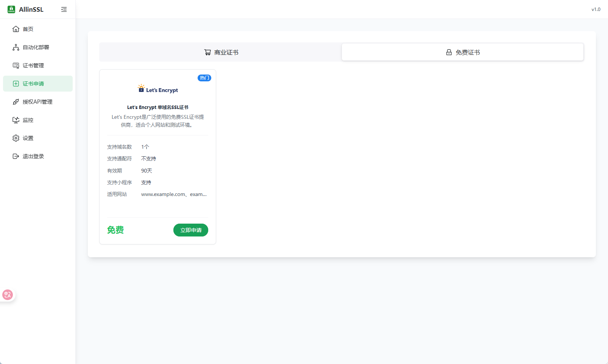Open 设置 via the gear icon

click(16, 138)
